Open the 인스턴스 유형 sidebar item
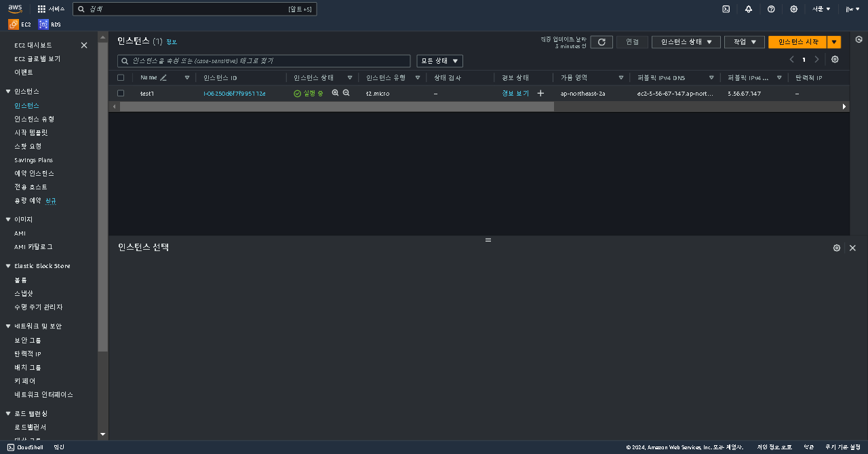 coord(34,119)
